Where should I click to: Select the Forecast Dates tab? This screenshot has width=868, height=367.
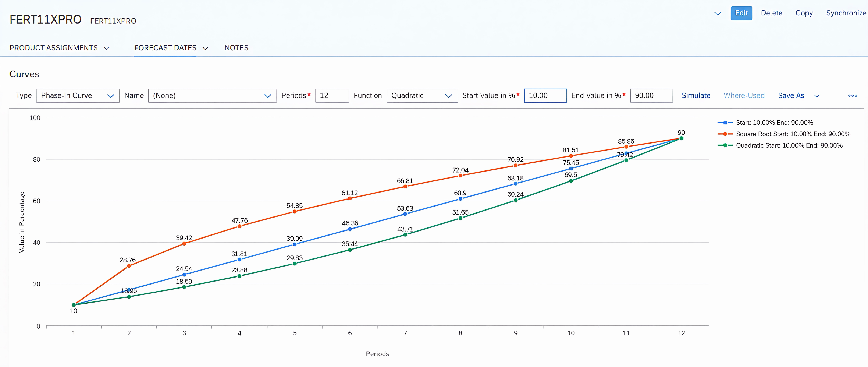pos(165,48)
